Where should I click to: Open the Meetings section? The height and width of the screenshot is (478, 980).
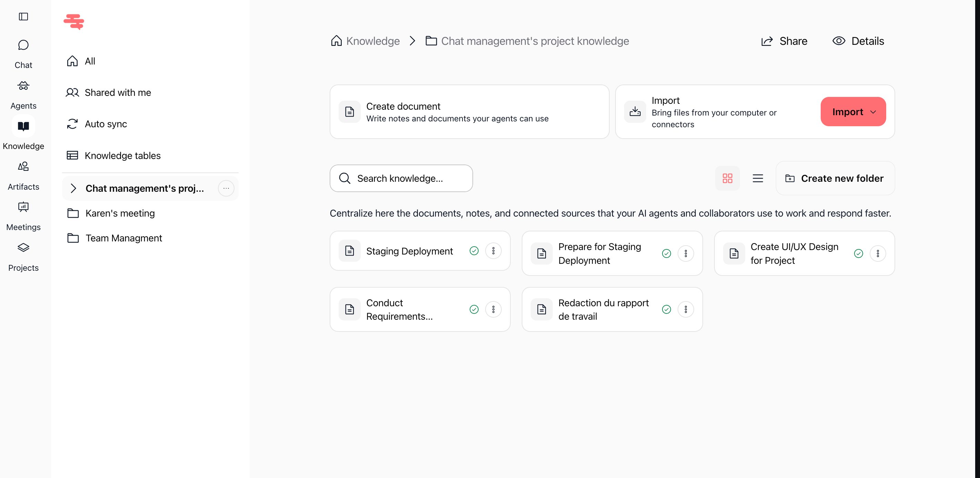(23, 216)
